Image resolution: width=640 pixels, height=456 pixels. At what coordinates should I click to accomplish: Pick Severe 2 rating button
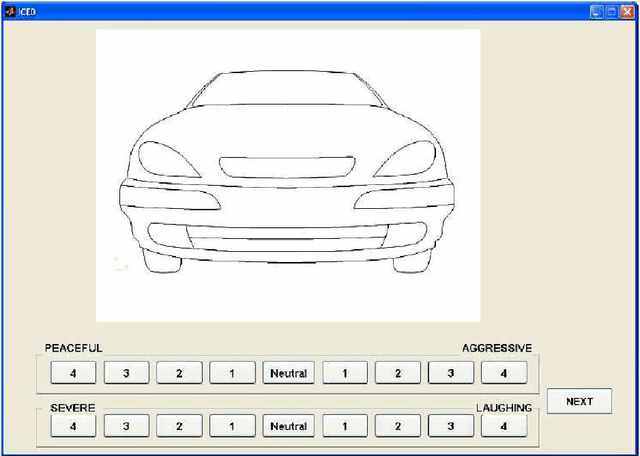[179, 426]
